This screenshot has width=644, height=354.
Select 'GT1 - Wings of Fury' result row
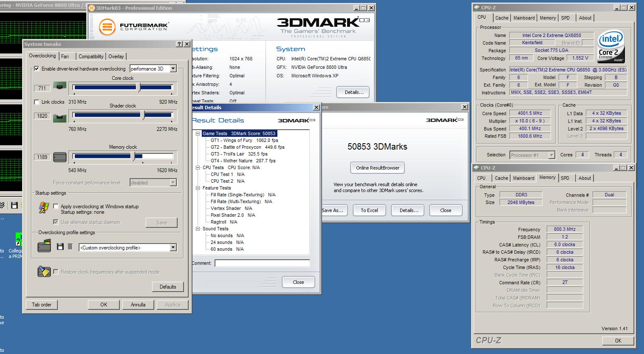244,140
